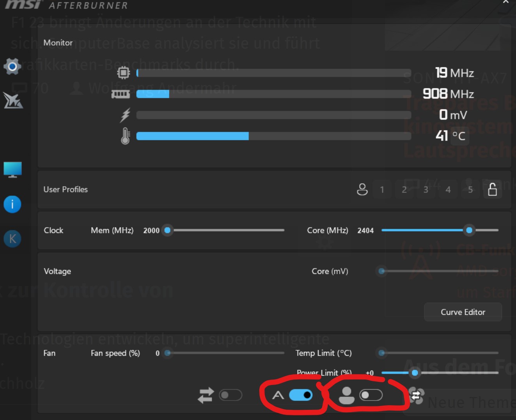The height and width of the screenshot is (420, 516).
Task: Click the voltage lightning bolt icon
Action: (125, 115)
